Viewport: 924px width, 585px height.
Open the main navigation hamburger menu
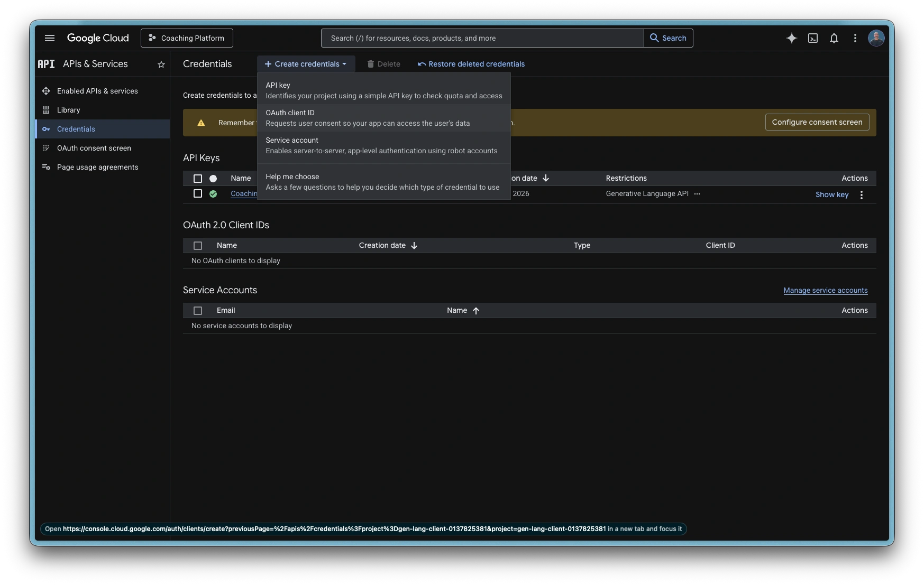50,38
